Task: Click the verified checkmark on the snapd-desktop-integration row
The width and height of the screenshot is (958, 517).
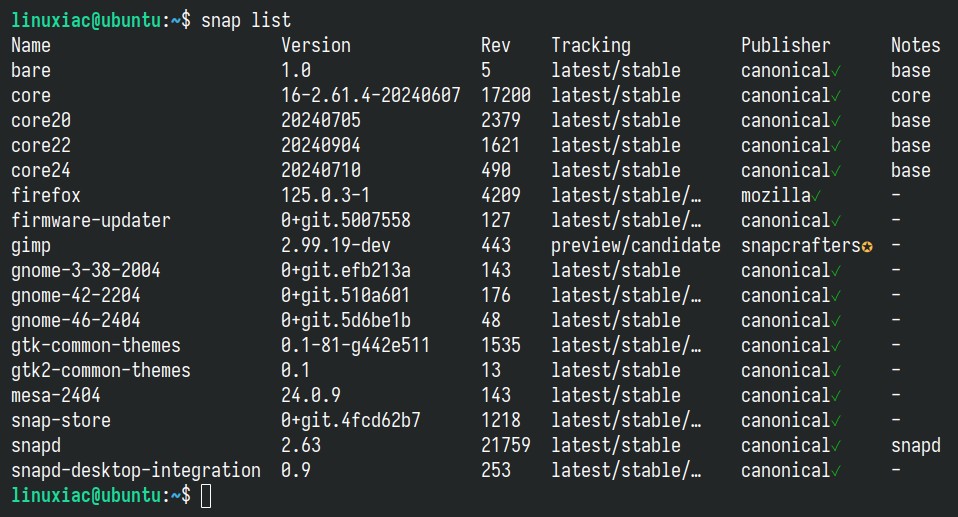Action: pos(836,472)
